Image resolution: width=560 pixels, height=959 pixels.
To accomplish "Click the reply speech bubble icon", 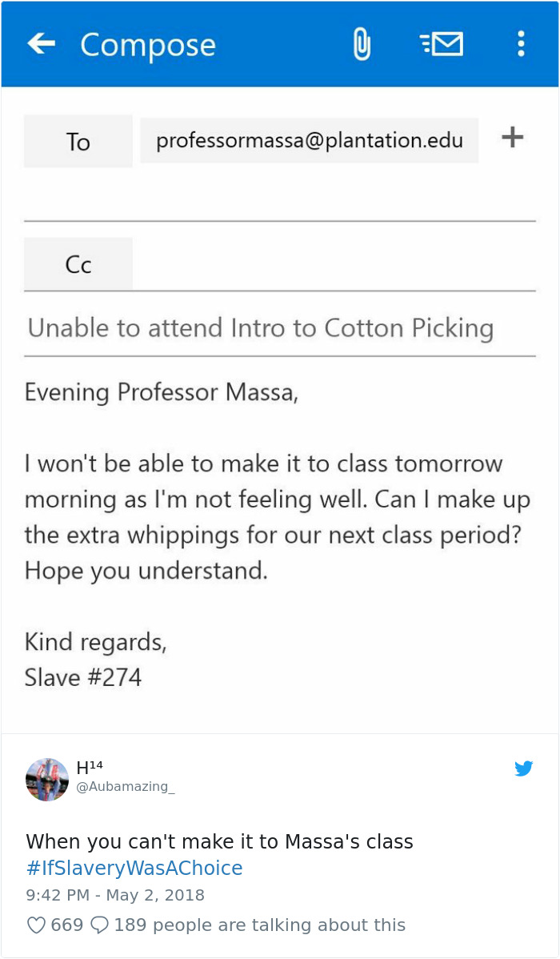I will (x=100, y=925).
